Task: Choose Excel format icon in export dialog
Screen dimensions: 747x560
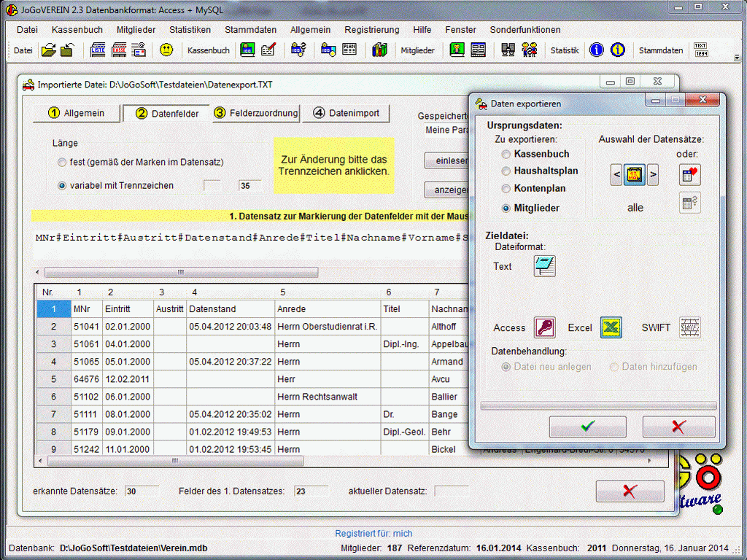Action: tap(611, 327)
